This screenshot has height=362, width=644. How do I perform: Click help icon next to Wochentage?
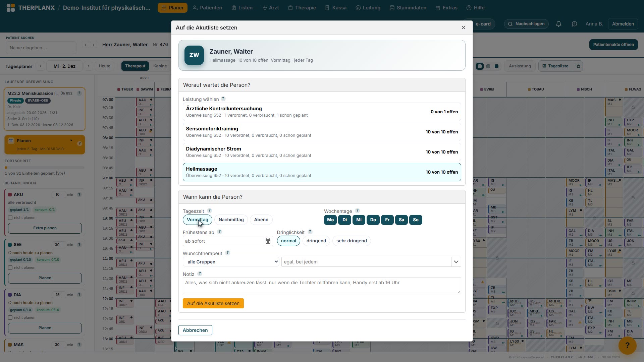pos(358,210)
